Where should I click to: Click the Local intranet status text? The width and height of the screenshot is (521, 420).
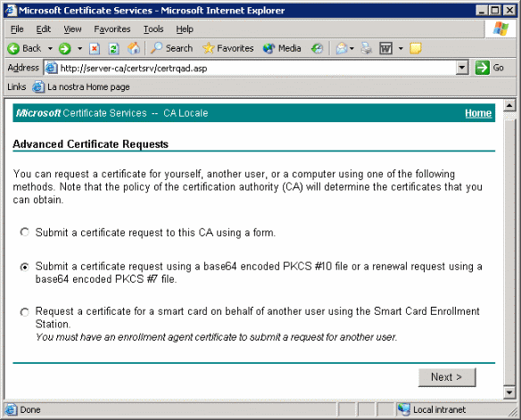coord(439,409)
